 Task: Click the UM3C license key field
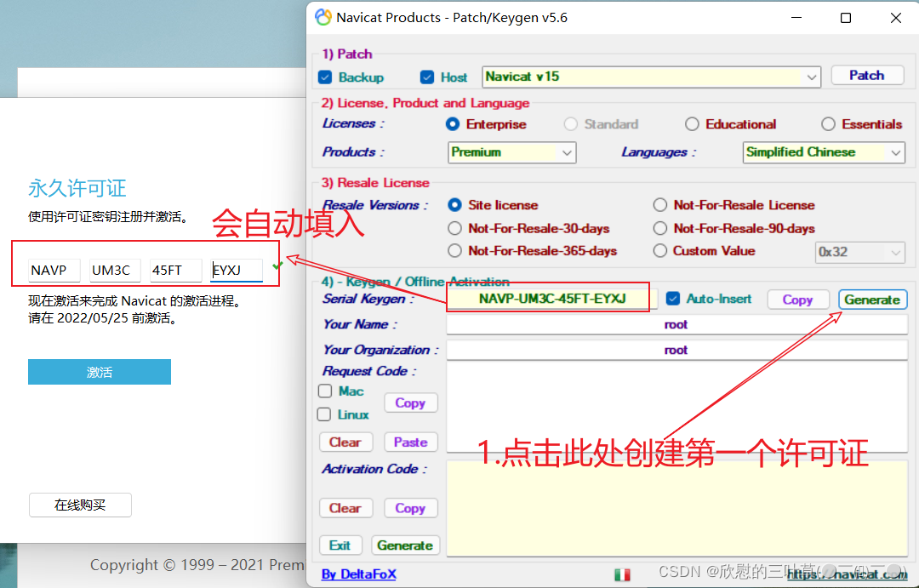click(x=115, y=271)
